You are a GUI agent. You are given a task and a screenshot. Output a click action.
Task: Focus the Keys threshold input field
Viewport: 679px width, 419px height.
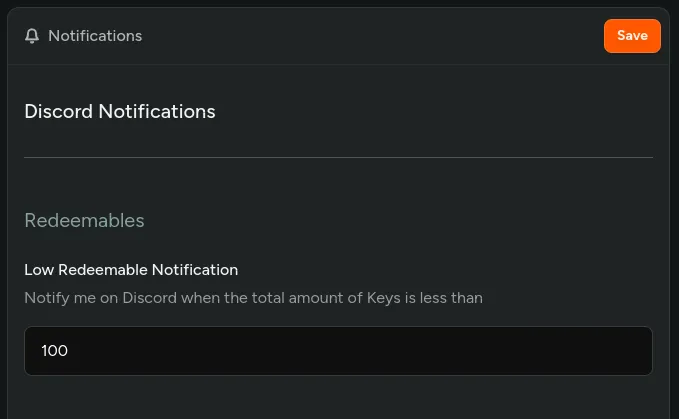(x=338, y=351)
